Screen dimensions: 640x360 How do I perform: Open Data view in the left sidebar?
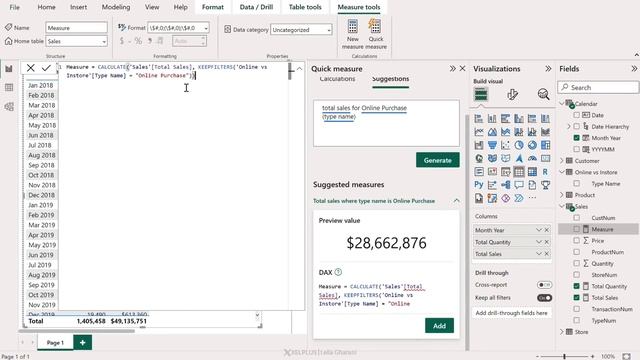click(9, 87)
